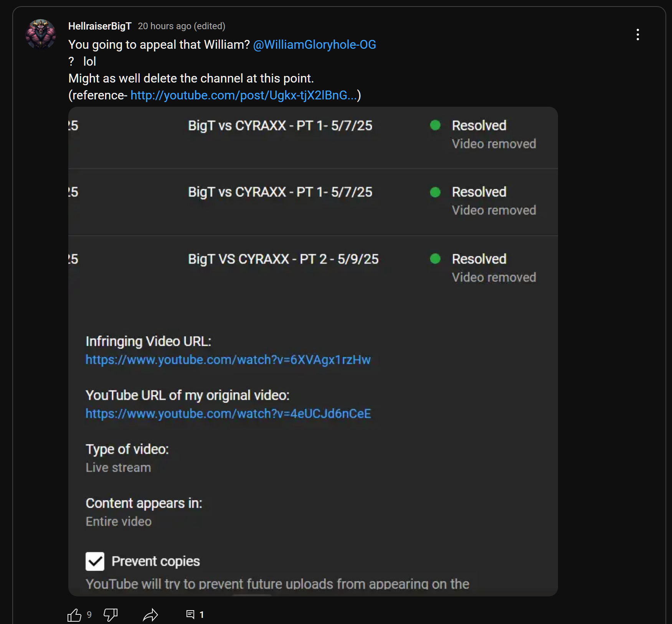672x624 pixels.
Task: Click 'Live stream' type text
Action: (x=118, y=468)
